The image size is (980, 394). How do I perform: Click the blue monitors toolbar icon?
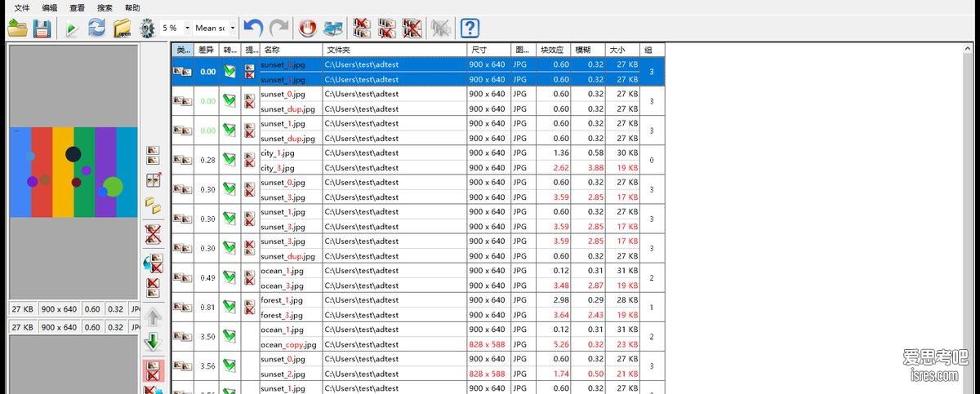click(x=332, y=29)
